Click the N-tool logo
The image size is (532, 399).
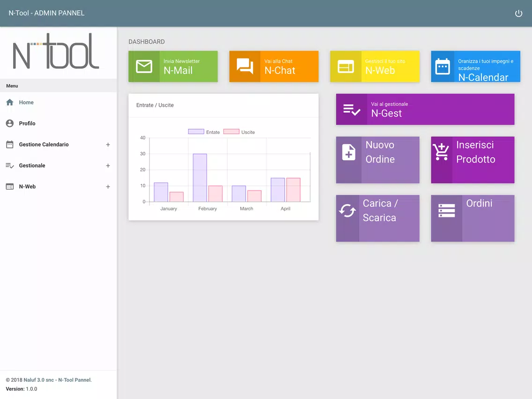(56, 51)
